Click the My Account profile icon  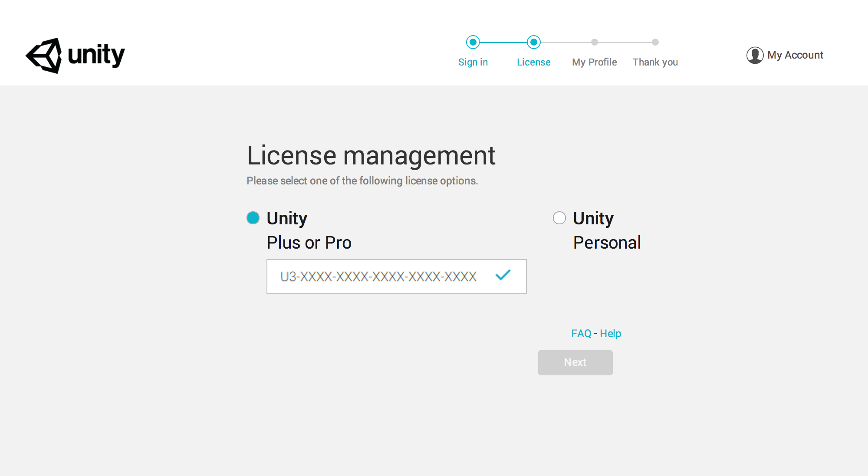pyautogui.click(x=753, y=55)
